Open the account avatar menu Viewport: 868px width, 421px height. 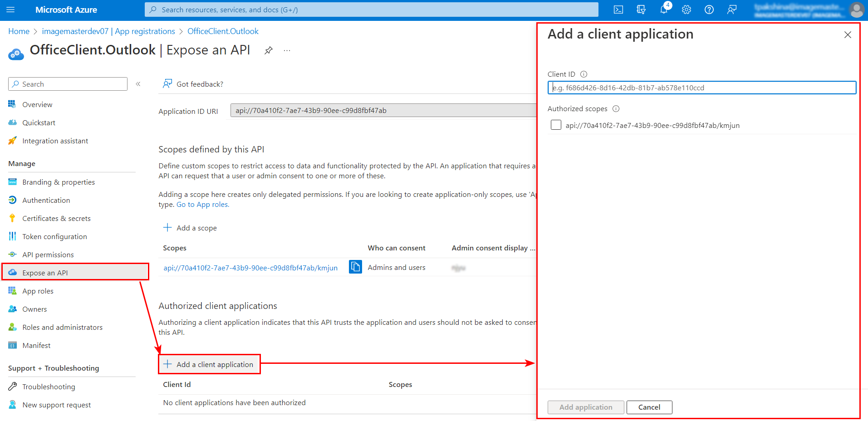(857, 10)
